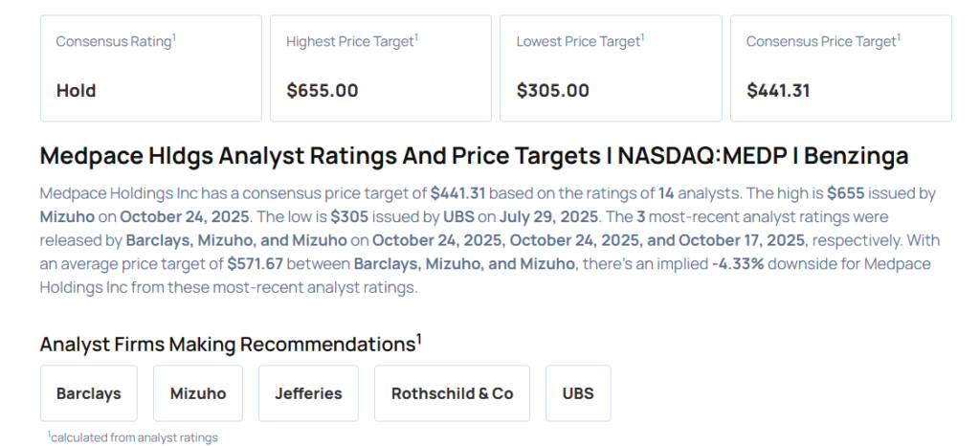This screenshot has height=446, width=980.
Task: Click the 'calculated from analyst ratings' footnote
Action: point(134,437)
